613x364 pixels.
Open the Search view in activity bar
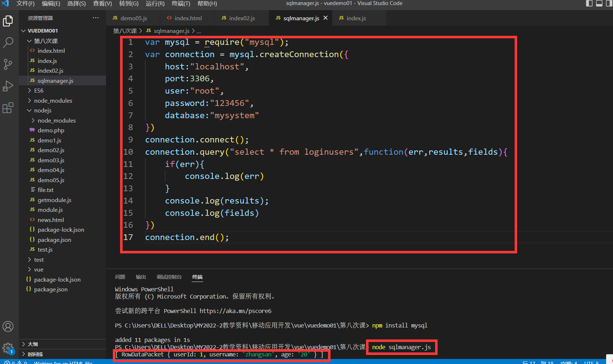[8, 43]
